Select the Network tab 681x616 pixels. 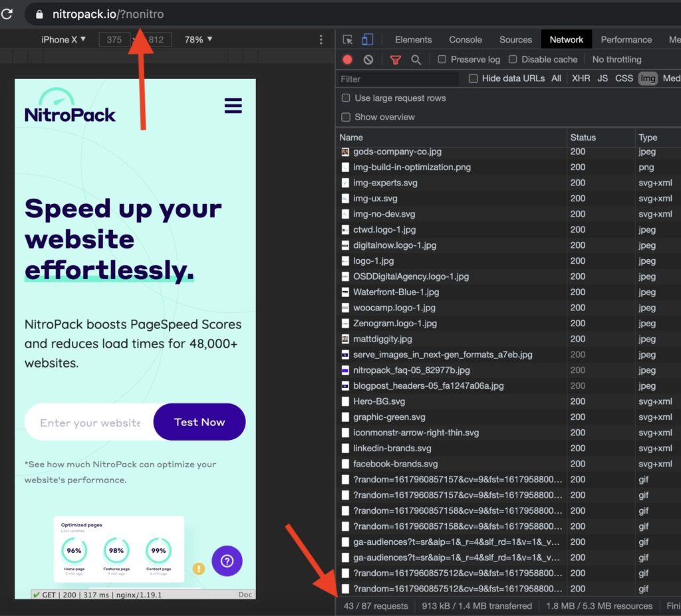pos(567,39)
